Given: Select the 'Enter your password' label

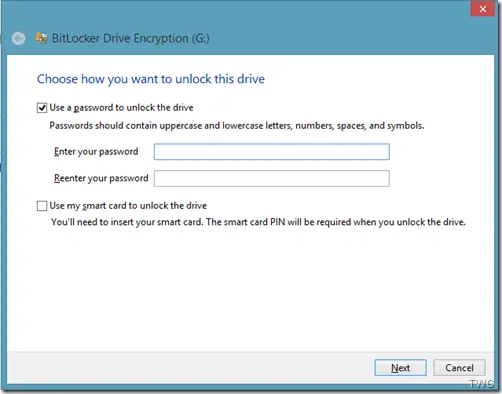Looking at the screenshot, I should [96, 152].
